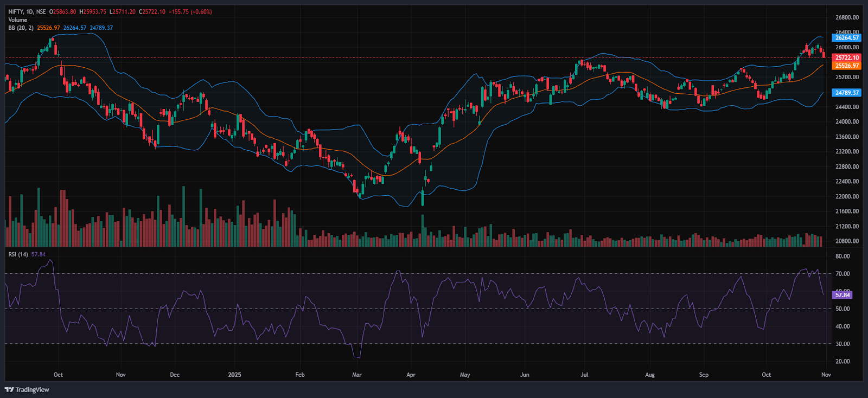Screen dimensions: 868x398
Task: Select the RSI (14) indicator label
Action: (x=18, y=254)
